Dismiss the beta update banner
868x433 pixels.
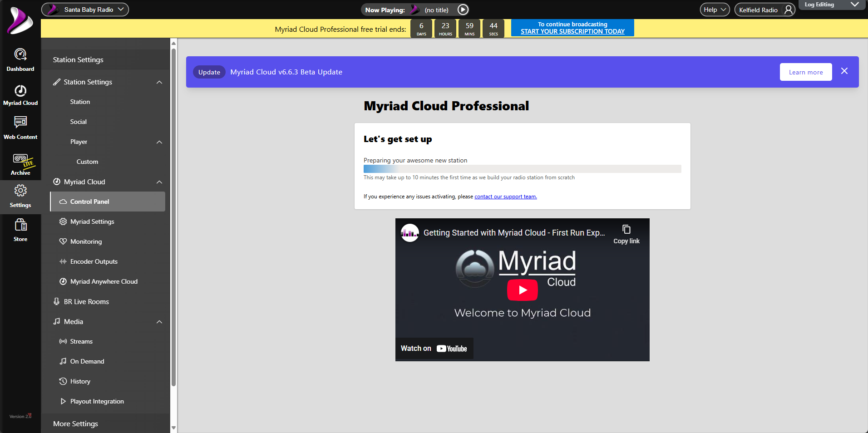coord(844,71)
